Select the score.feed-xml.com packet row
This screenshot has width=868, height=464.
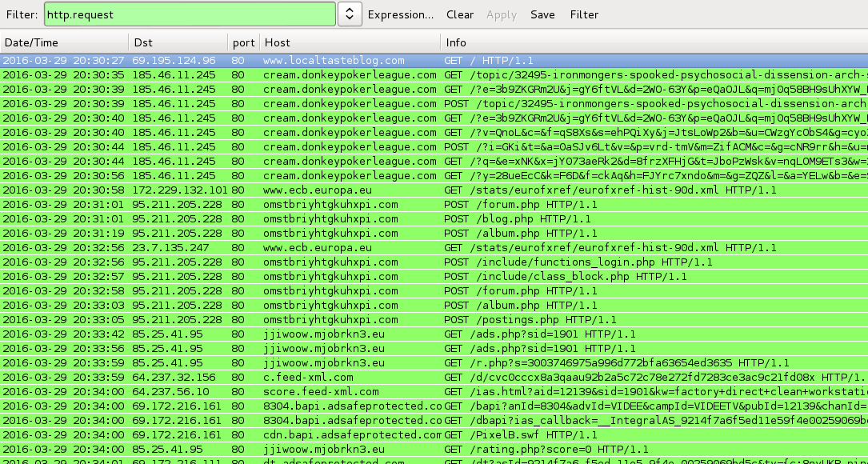(321, 391)
